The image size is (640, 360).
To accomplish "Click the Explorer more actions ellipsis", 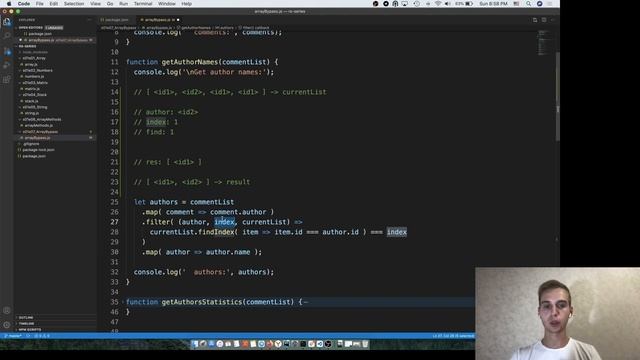I will [x=89, y=20].
